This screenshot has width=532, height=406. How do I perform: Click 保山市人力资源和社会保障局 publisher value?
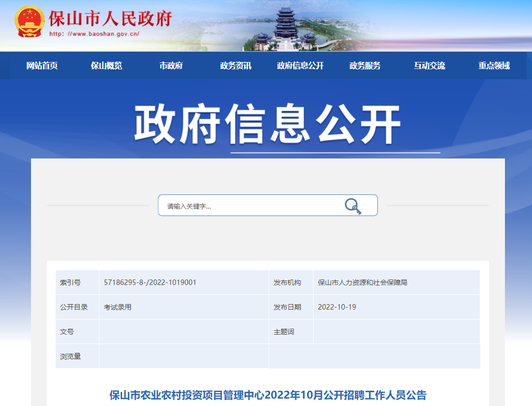(362, 282)
